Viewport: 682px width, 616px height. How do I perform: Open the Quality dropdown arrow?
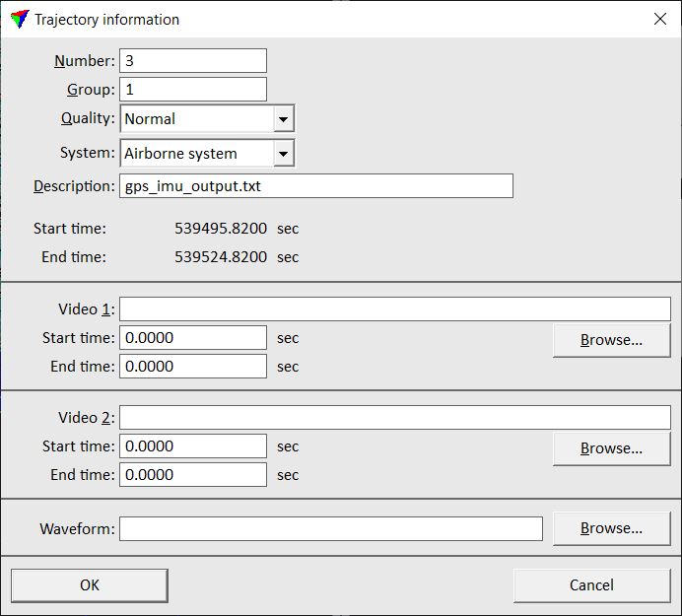pos(283,119)
